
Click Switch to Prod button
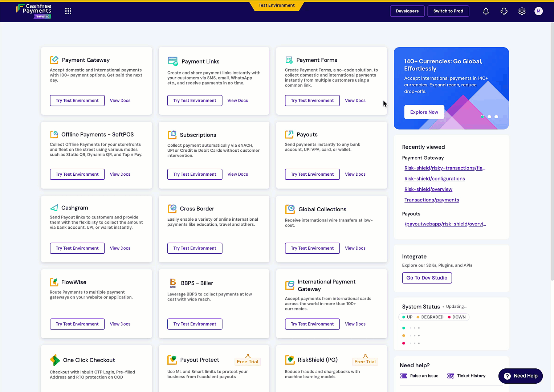coord(448,11)
